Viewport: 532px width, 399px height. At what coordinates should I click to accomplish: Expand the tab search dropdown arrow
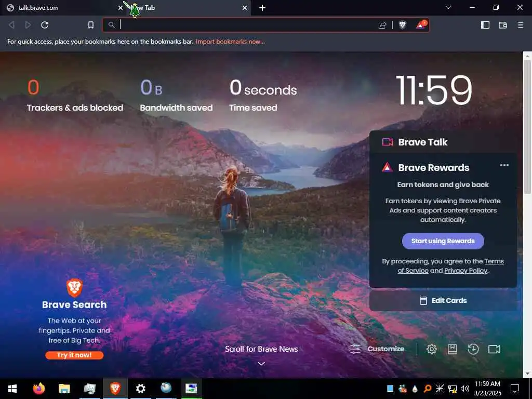448,7
